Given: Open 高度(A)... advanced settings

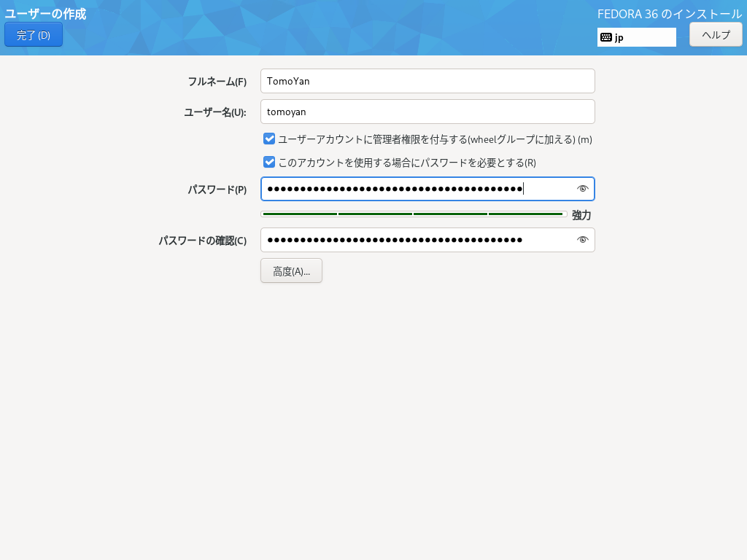Looking at the screenshot, I should point(291,271).
